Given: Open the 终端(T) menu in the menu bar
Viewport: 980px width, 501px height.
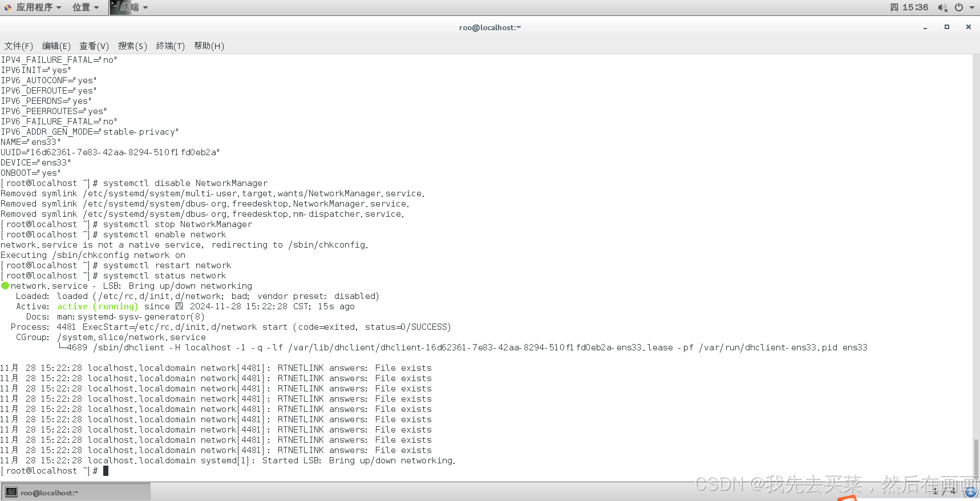Looking at the screenshot, I should 171,46.
